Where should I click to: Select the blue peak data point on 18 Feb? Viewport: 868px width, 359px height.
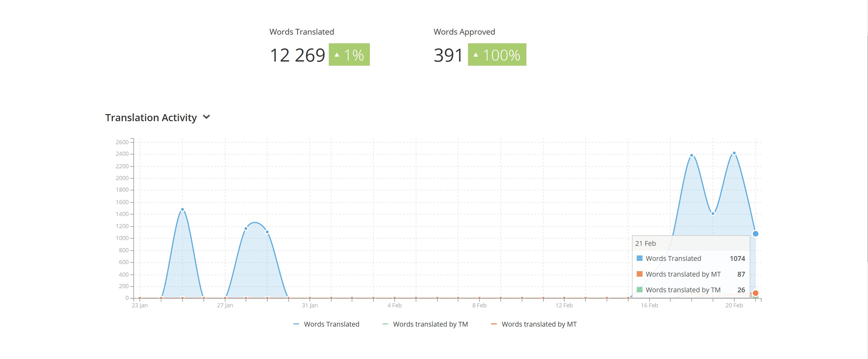point(692,155)
